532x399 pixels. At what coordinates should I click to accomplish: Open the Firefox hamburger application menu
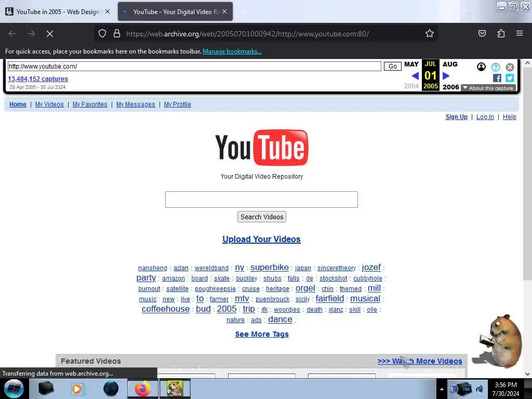tap(519, 33)
